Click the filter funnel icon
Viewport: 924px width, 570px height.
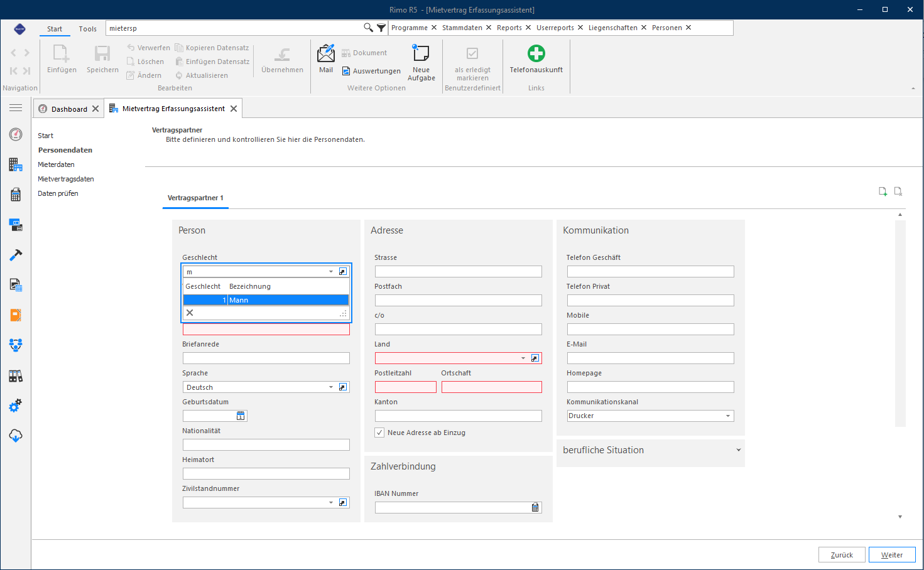click(381, 28)
